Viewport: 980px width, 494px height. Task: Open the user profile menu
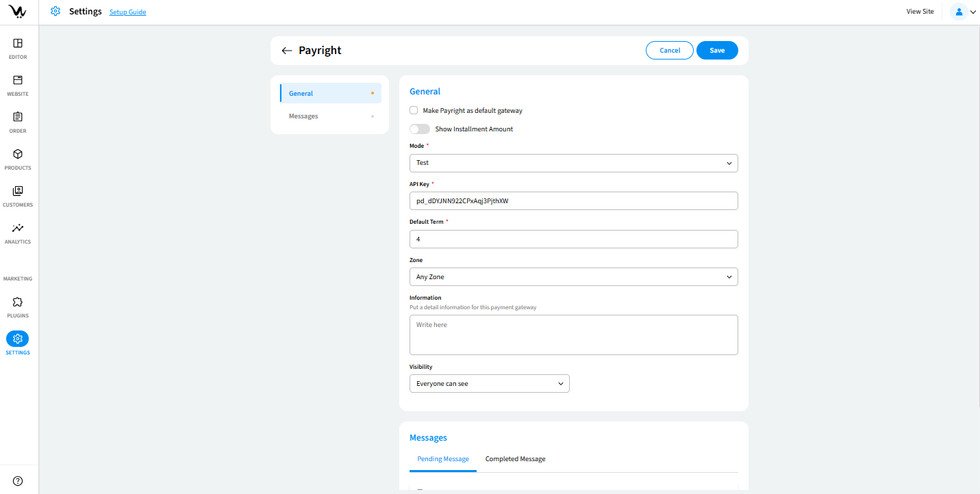[x=964, y=12]
